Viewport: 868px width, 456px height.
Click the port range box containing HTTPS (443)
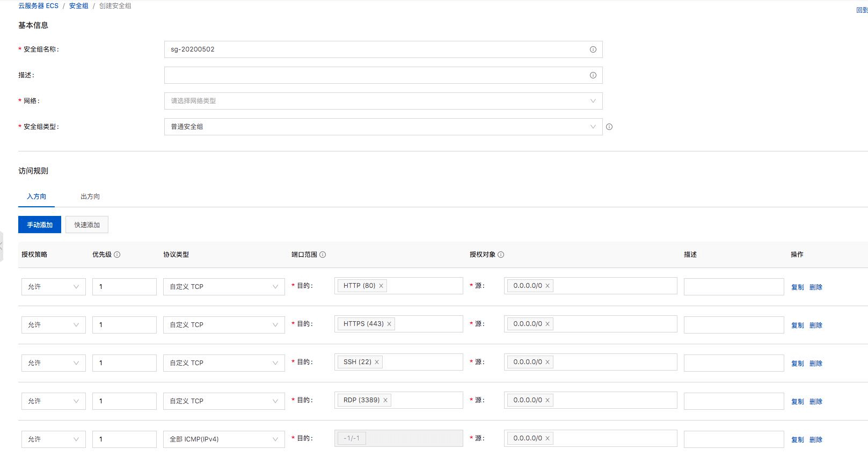click(399, 324)
